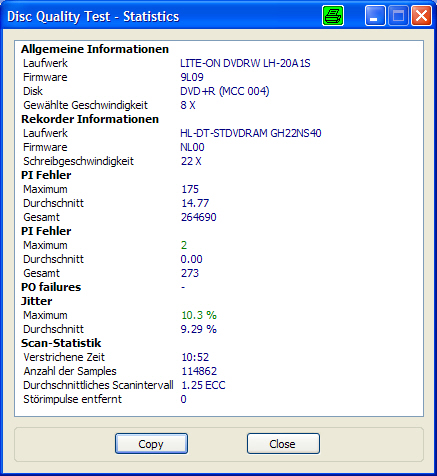Click the sample count 114862
437x476 pixels.
(x=199, y=371)
